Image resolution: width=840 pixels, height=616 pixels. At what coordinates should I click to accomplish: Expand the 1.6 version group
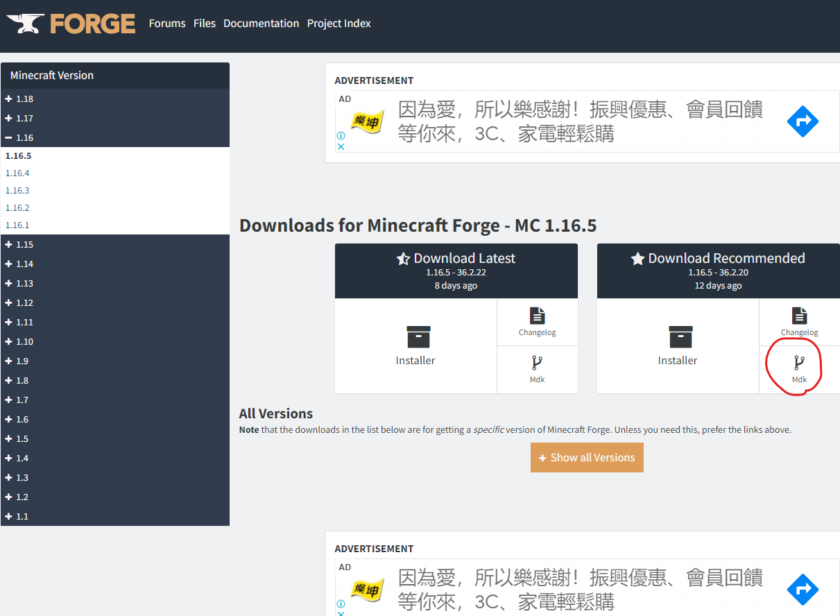(x=115, y=419)
